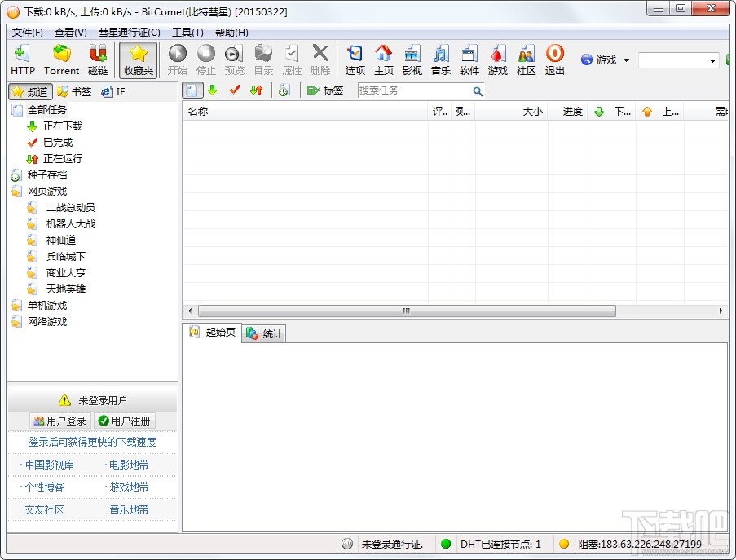Screen dimensions: 736x560
Task: Open the 文件(F) menu
Action: pos(27,33)
